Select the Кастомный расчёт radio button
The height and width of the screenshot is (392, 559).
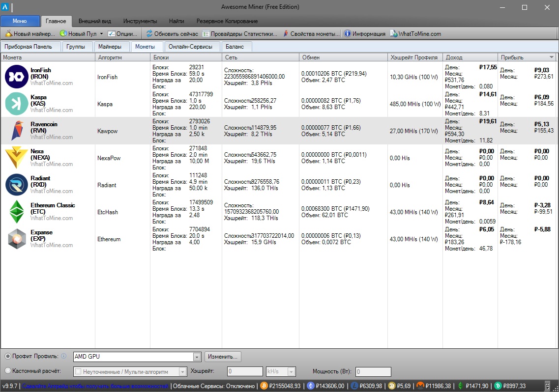(x=8, y=371)
